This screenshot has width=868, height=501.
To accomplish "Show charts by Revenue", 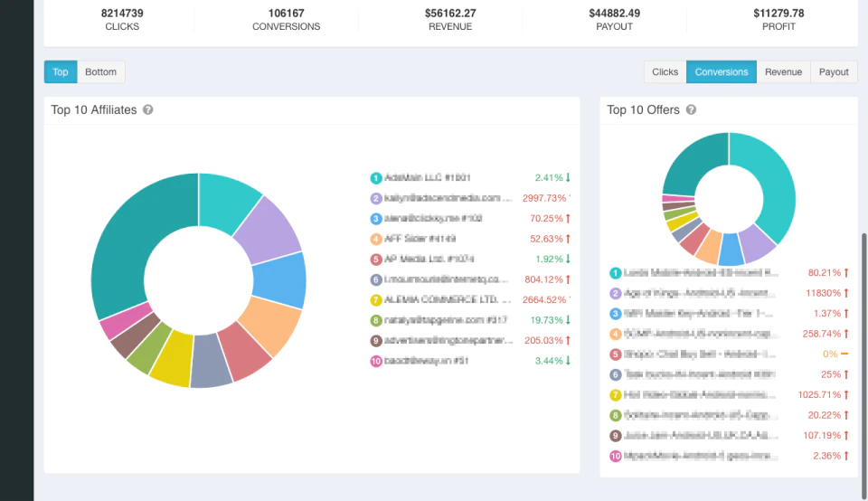I will (783, 72).
